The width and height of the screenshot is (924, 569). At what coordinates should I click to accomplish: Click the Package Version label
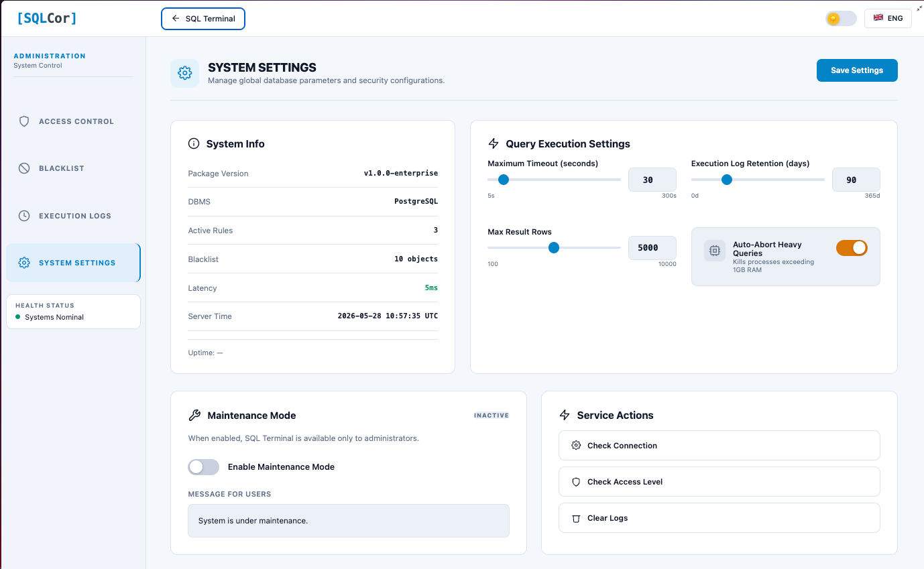click(218, 174)
